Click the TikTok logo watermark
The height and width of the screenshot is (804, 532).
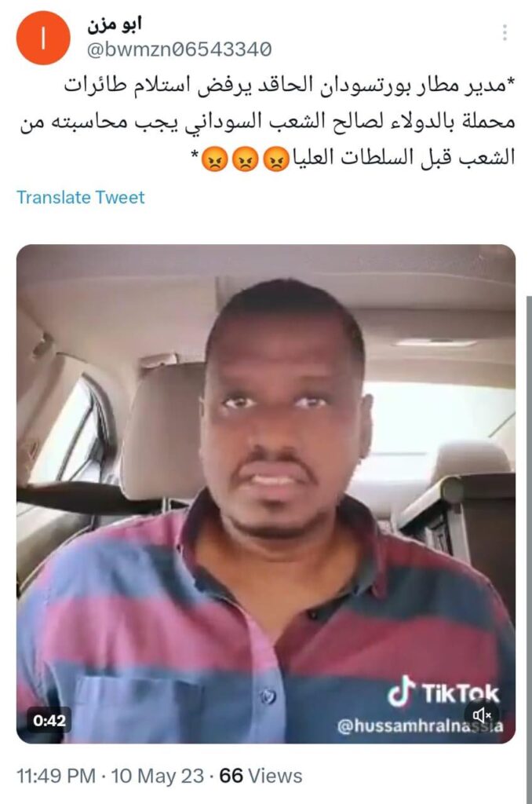tap(443, 693)
